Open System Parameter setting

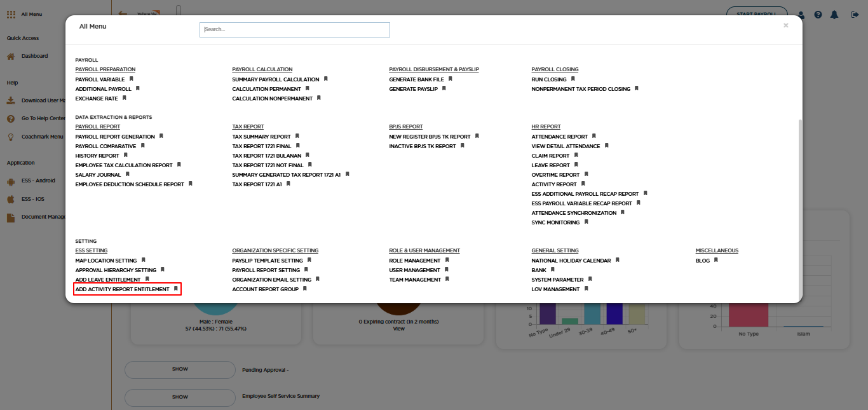557,280
